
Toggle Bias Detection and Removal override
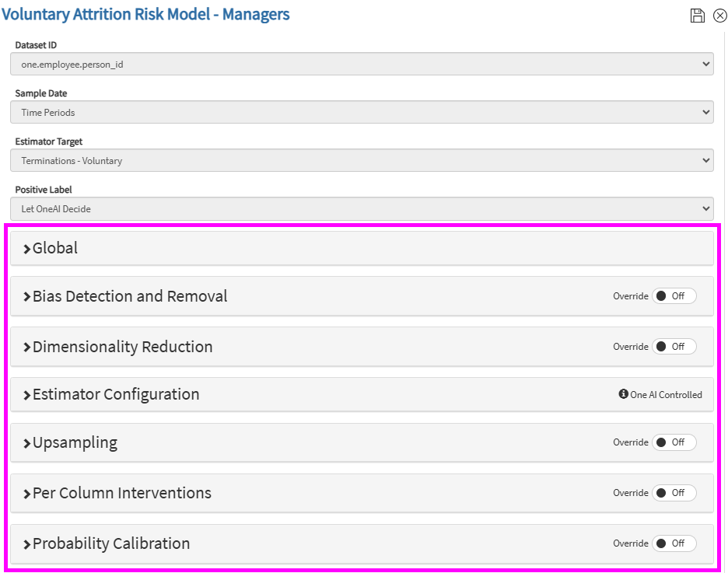pos(674,296)
